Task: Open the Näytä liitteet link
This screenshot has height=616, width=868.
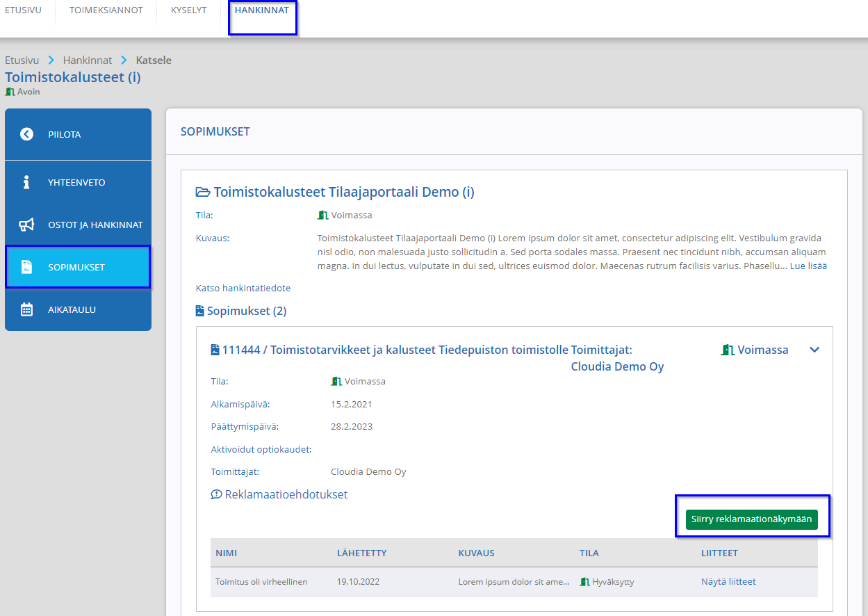Action: [728, 582]
